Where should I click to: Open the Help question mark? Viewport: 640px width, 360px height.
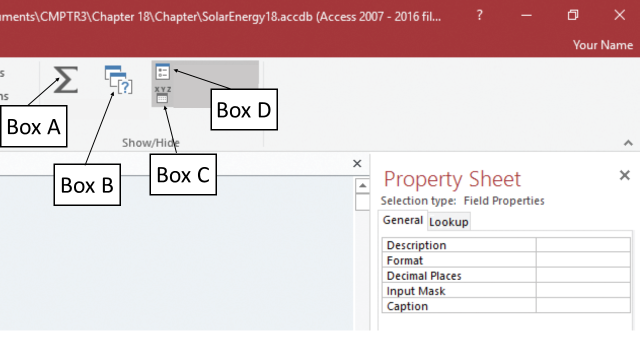coord(480,16)
